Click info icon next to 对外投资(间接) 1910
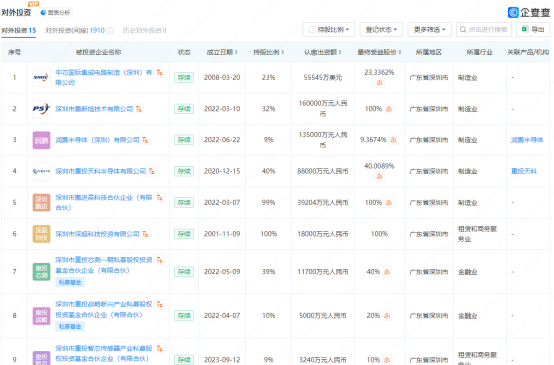Image resolution: width=554 pixels, height=365 pixels. coord(110,30)
